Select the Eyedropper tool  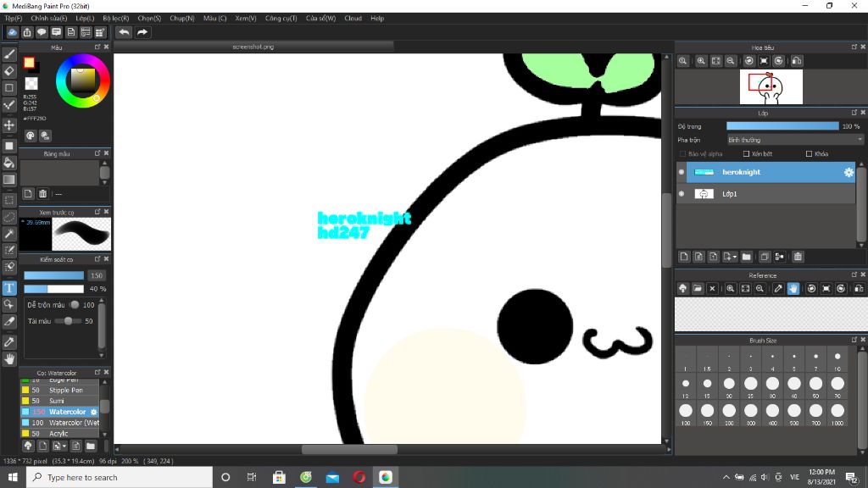coord(8,342)
